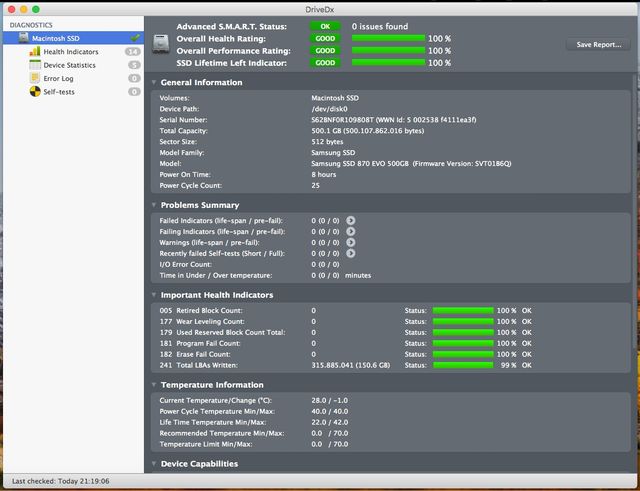
Task: Click the Device Statistics count badge
Action: [x=134, y=65]
